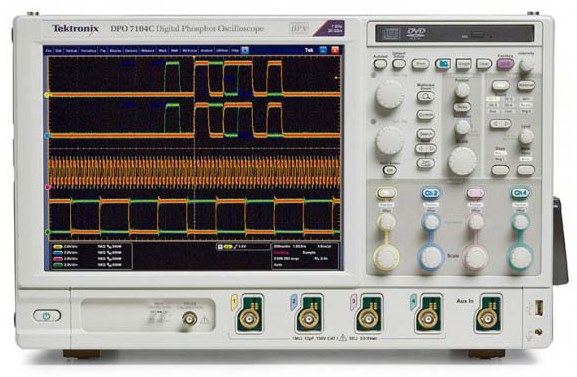
Task: Tap the power button on the oscilloscope
Action: 47,316
